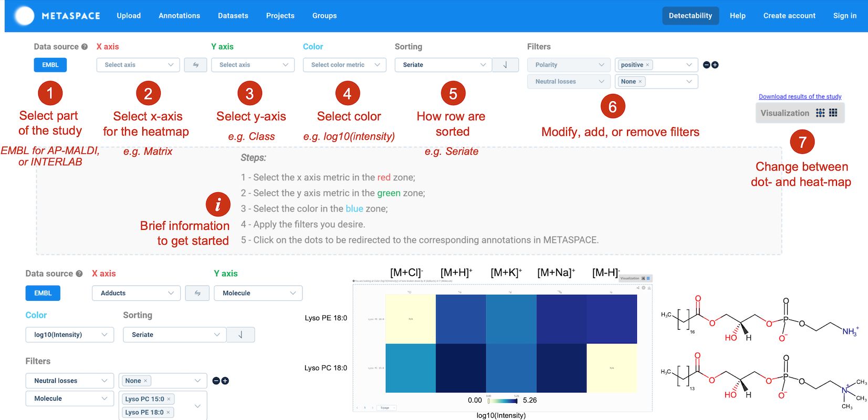Viewport: 868px width, 420px height.
Task: Remove the positive polarity tag
Action: click(x=647, y=65)
